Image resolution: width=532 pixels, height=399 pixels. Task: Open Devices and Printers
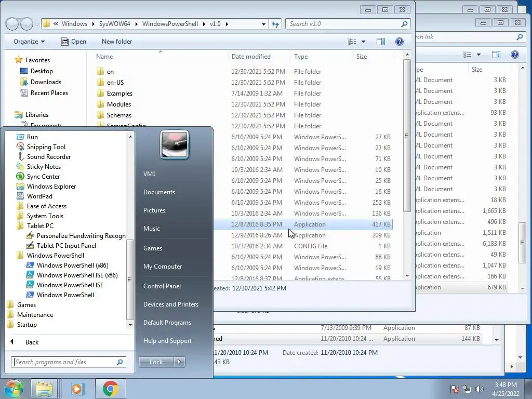point(170,304)
